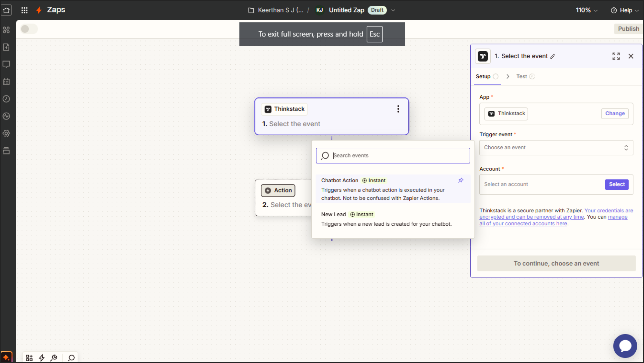Click the Zaps lightning bolt logo
Screen dimensions: 644x363
pos(39,10)
